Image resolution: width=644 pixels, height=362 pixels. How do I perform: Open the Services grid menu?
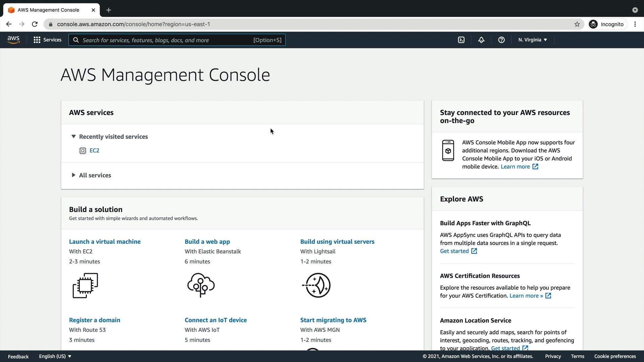tap(47, 40)
